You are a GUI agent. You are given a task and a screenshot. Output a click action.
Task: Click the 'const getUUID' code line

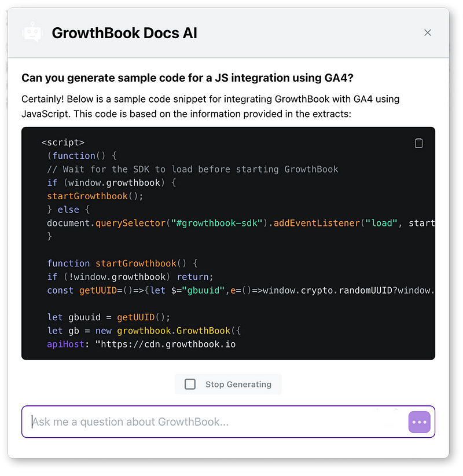241,290
